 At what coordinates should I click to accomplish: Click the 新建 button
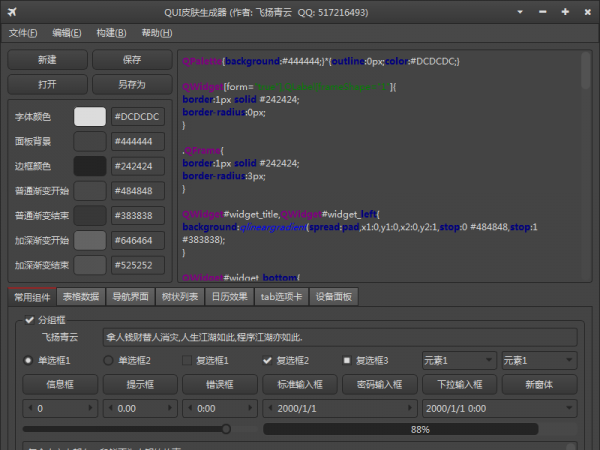click(47, 60)
